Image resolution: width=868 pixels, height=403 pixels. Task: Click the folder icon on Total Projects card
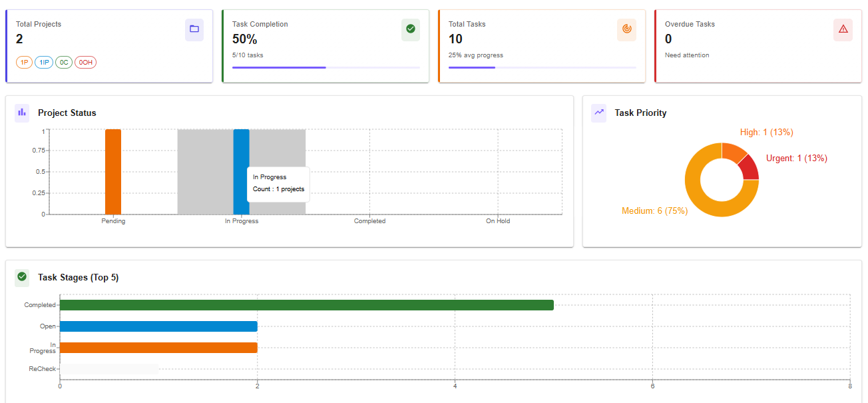point(194,29)
